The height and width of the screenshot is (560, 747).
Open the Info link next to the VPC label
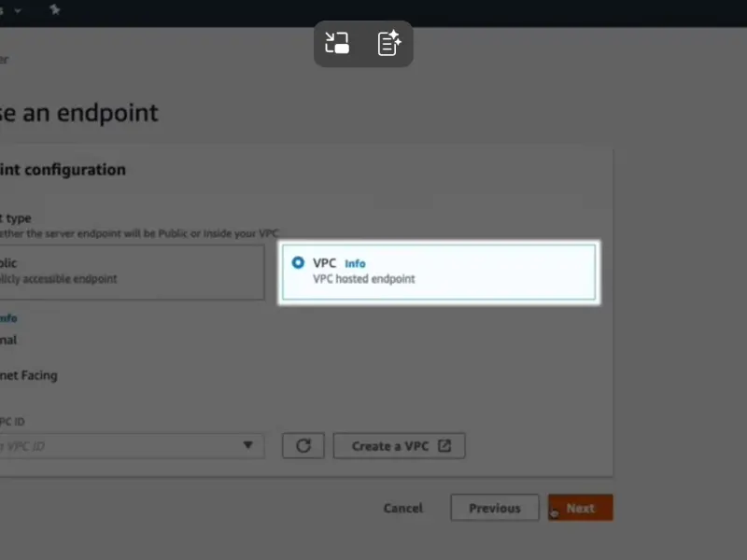(x=354, y=263)
